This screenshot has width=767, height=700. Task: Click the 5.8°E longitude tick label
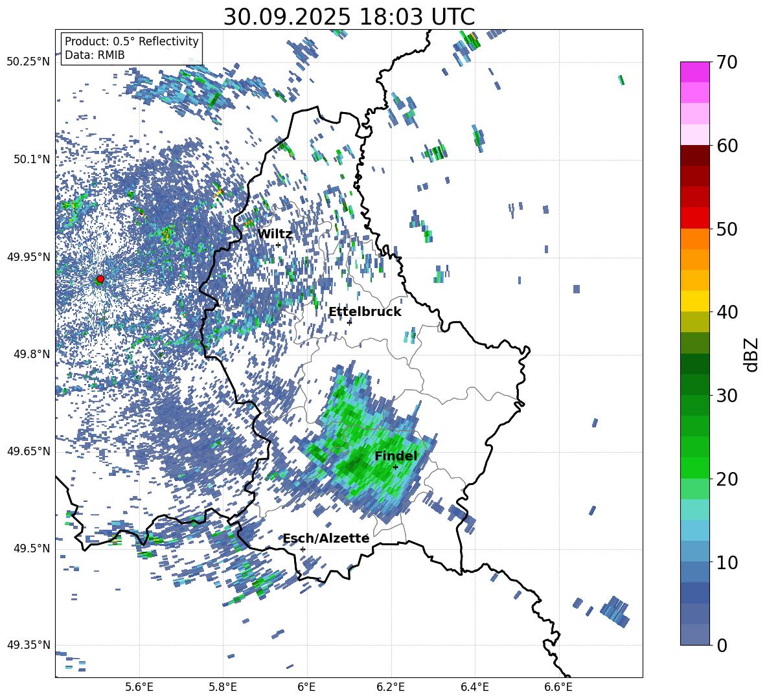point(223,687)
